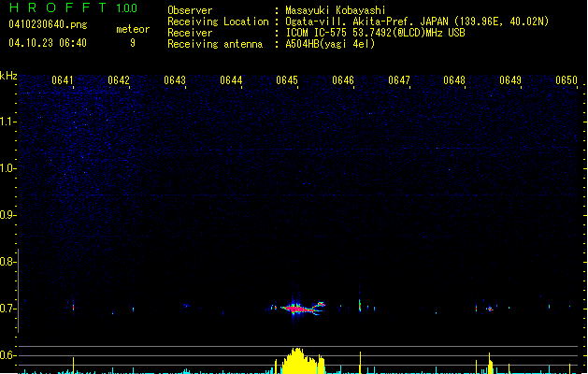Click the A504HB(yagi 4el) antenna text

[x=330, y=44]
